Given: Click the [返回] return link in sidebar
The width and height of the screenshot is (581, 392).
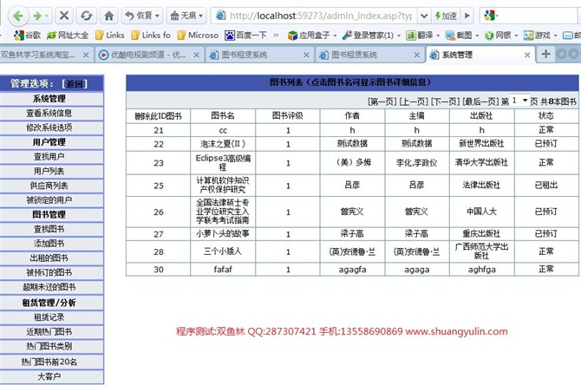Looking at the screenshot, I should pos(75,84).
